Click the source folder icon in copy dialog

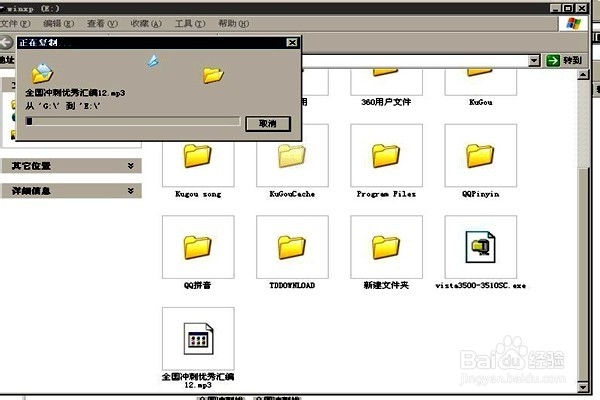pyautogui.click(x=42, y=73)
